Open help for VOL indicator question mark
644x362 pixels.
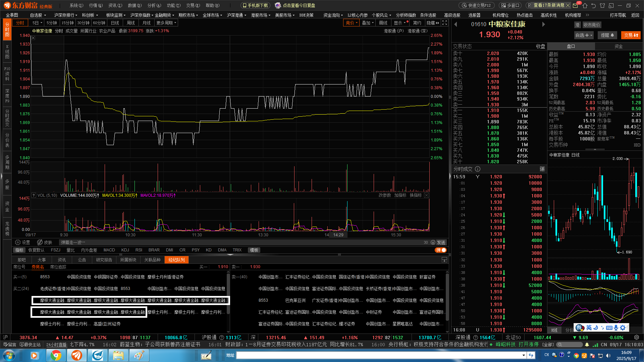34,195
